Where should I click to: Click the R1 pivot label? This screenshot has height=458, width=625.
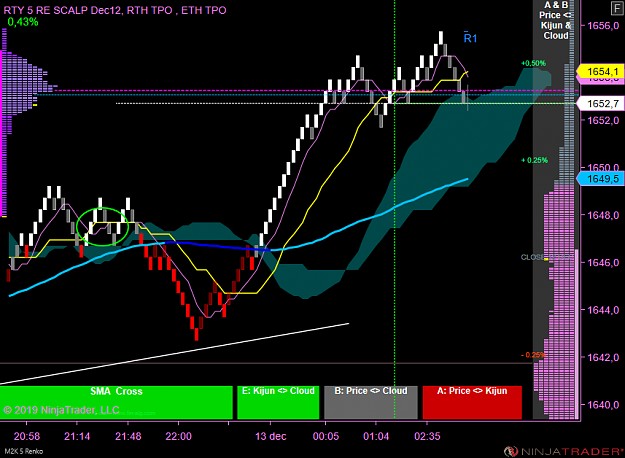[470, 38]
